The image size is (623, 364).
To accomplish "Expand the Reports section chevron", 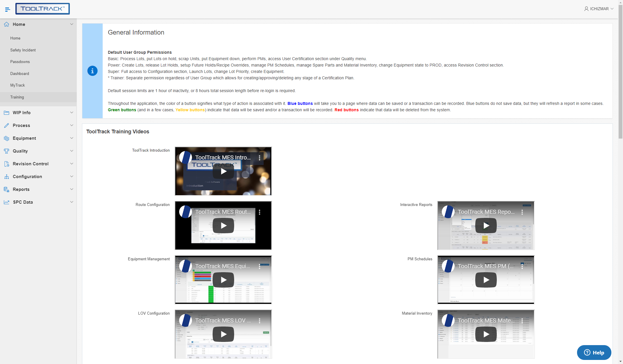I will [72, 189].
